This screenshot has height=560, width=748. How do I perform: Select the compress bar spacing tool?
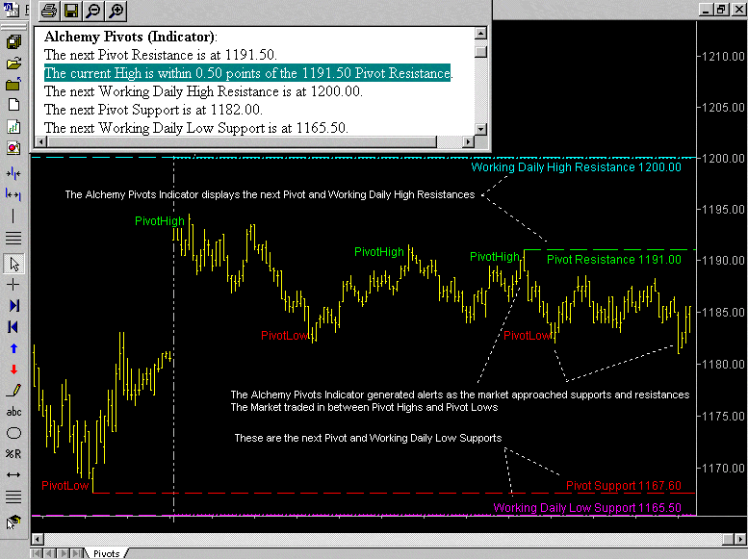[13, 173]
